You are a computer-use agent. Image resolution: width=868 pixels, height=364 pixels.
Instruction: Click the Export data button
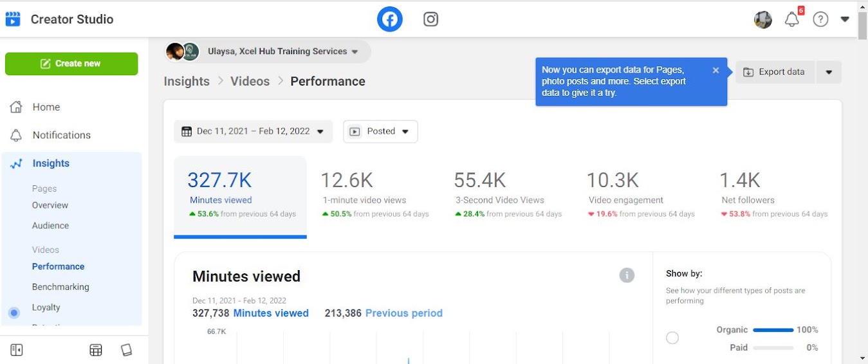[x=775, y=72]
